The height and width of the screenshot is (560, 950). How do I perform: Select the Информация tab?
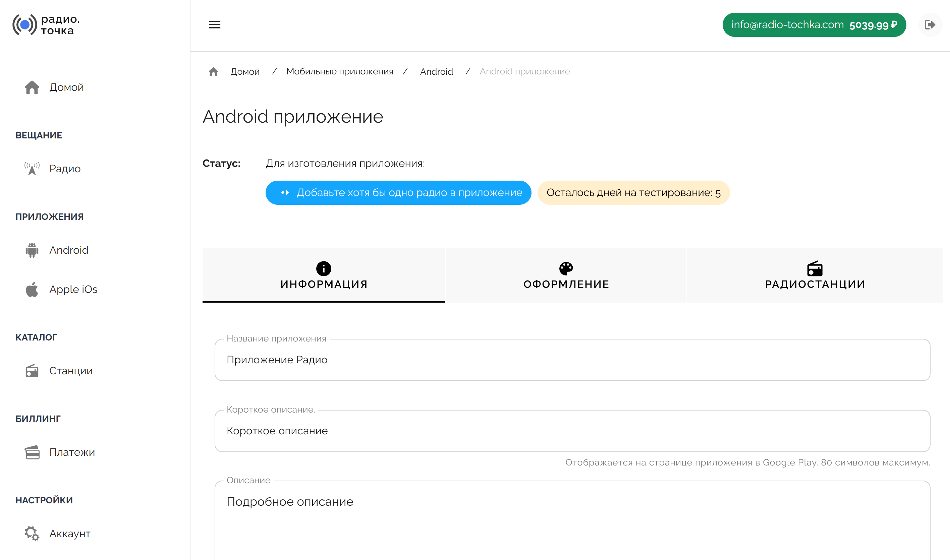pyautogui.click(x=324, y=275)
